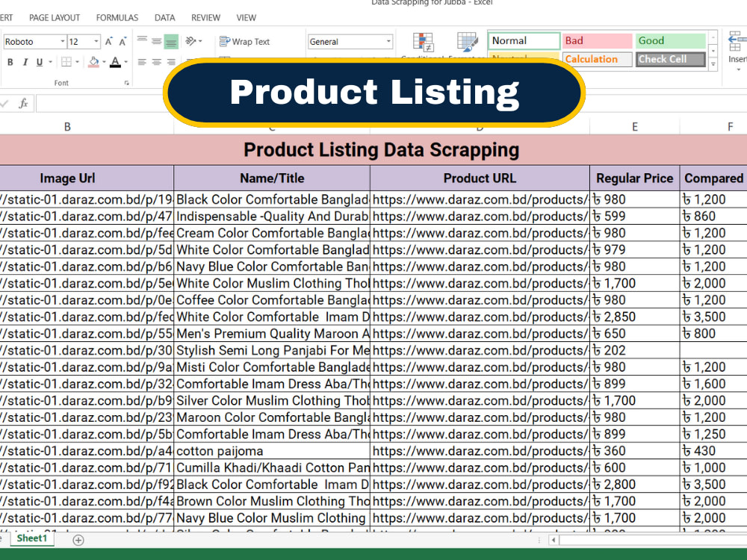This screenshot has height=560, width=747.
Task: Open Conditional Formatting icon
Action: [x=423, y=43]
